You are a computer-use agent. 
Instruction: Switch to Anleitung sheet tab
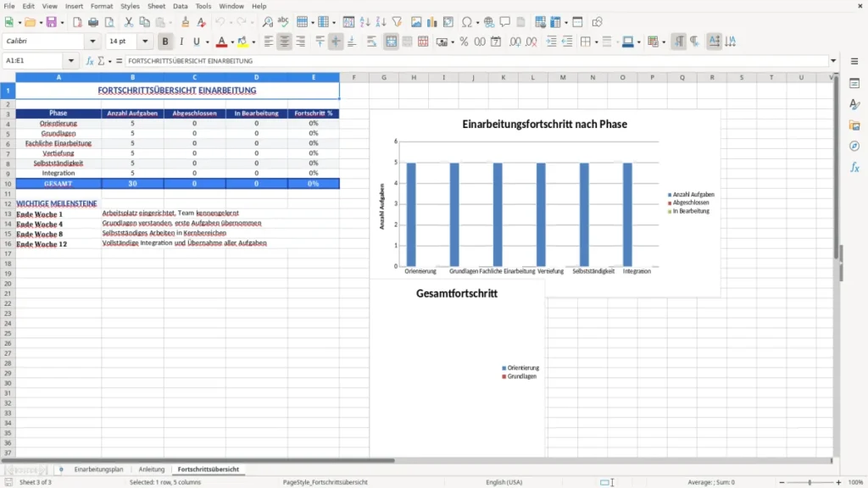click(152, 469)
